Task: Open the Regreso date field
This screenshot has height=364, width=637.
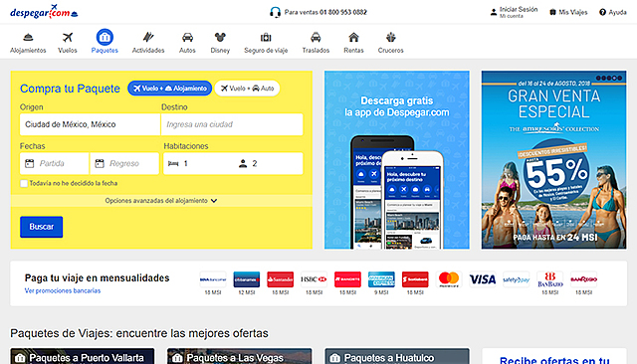Action: tap(124, 163)
